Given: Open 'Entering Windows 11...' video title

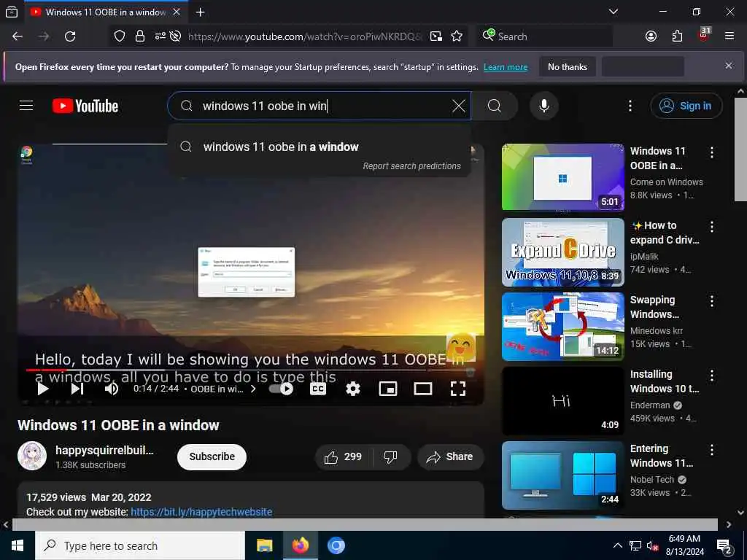Looking at the screenshot, I should click(662, 456).
